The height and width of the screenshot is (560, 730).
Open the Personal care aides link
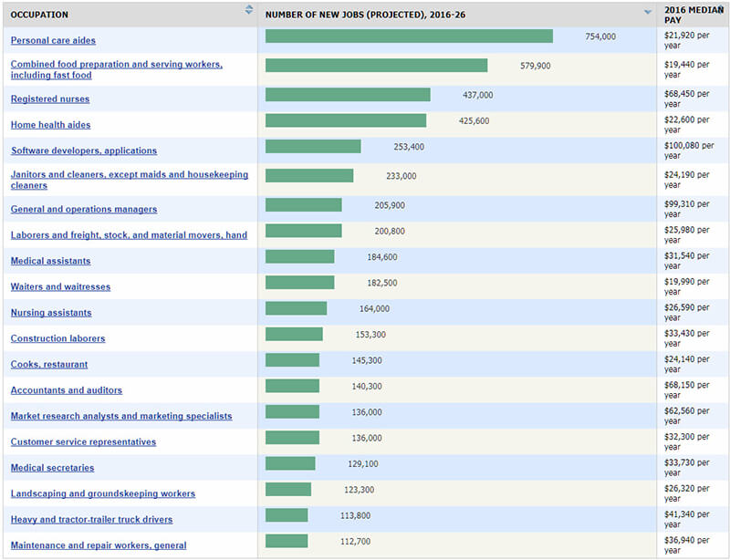[x=53, y=40]
